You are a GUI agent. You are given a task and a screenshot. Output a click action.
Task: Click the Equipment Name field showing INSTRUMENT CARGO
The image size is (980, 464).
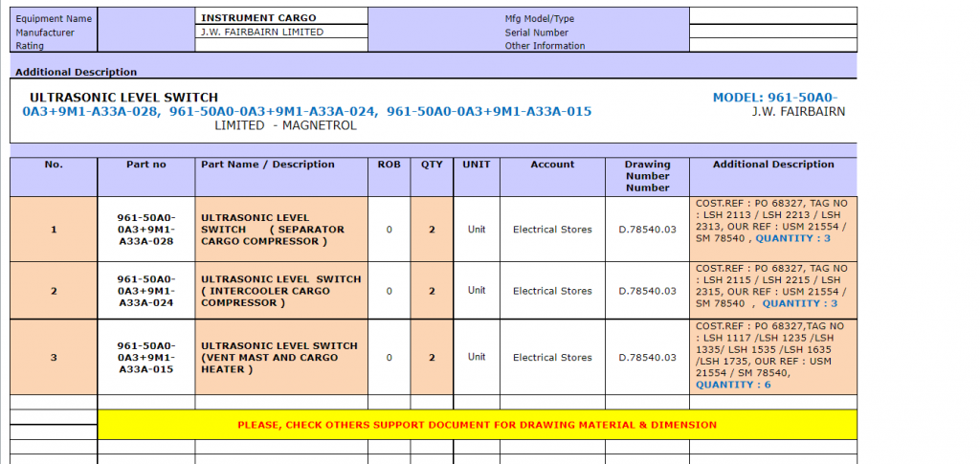click(x=280, y=17)
